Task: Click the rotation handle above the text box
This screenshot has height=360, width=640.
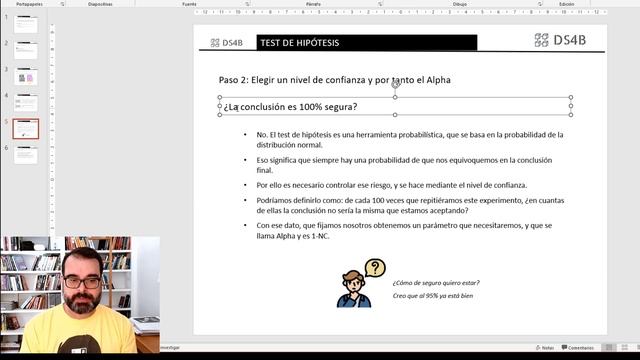Action: tap(395, 84)
